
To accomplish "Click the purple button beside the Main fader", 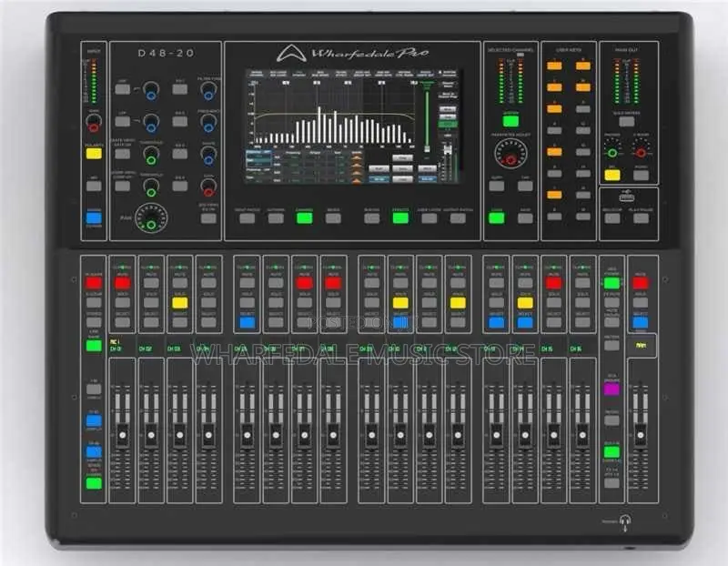I will coord(612,389).
